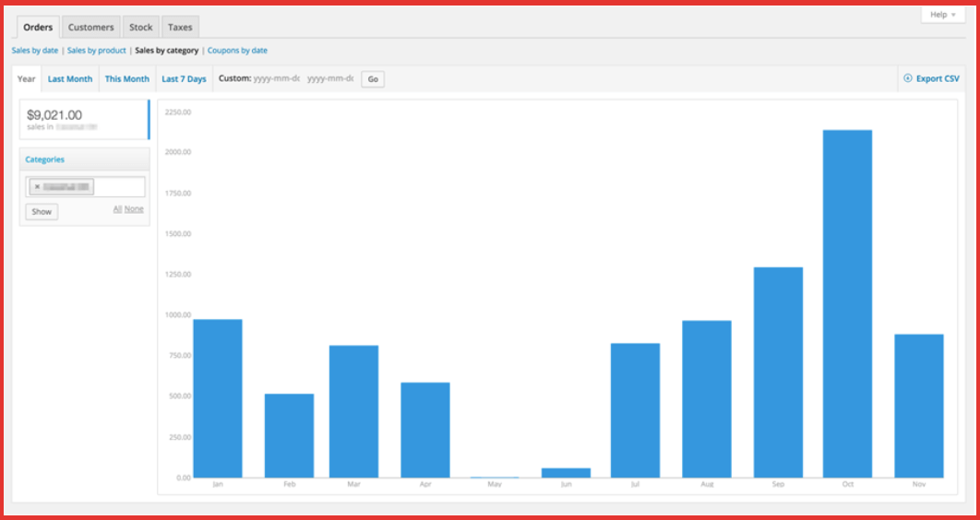Open the Orders tab
The height and width of the screenshot is (520, 980).
(x=38, y=28)
